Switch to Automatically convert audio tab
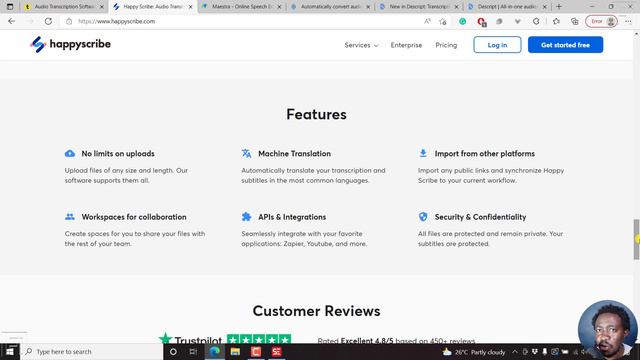 tap(330, 7)
